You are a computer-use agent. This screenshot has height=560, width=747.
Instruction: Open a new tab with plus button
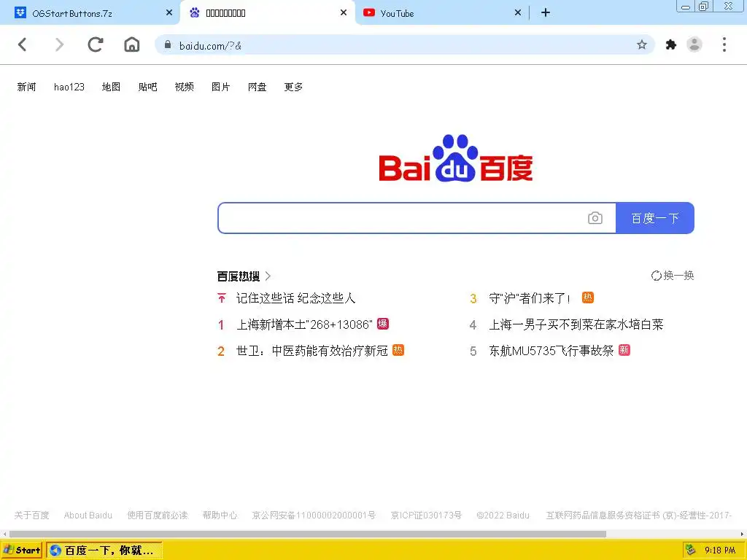546,13
